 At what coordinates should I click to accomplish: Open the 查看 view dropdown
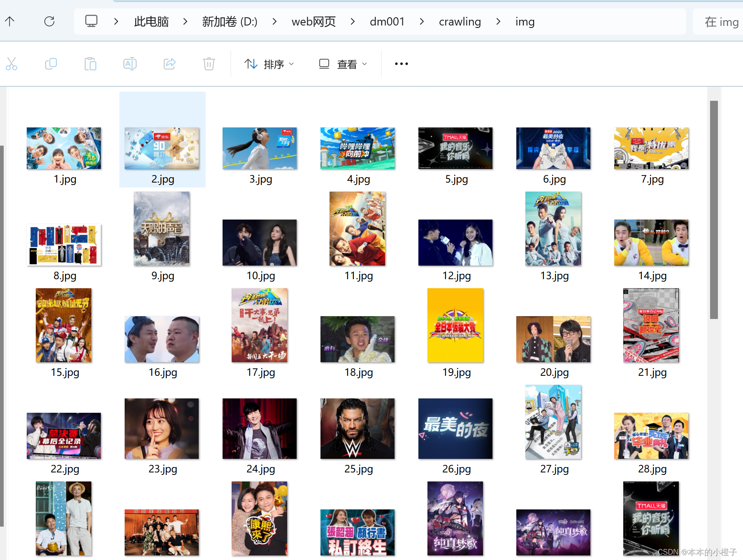pos(343,64)
